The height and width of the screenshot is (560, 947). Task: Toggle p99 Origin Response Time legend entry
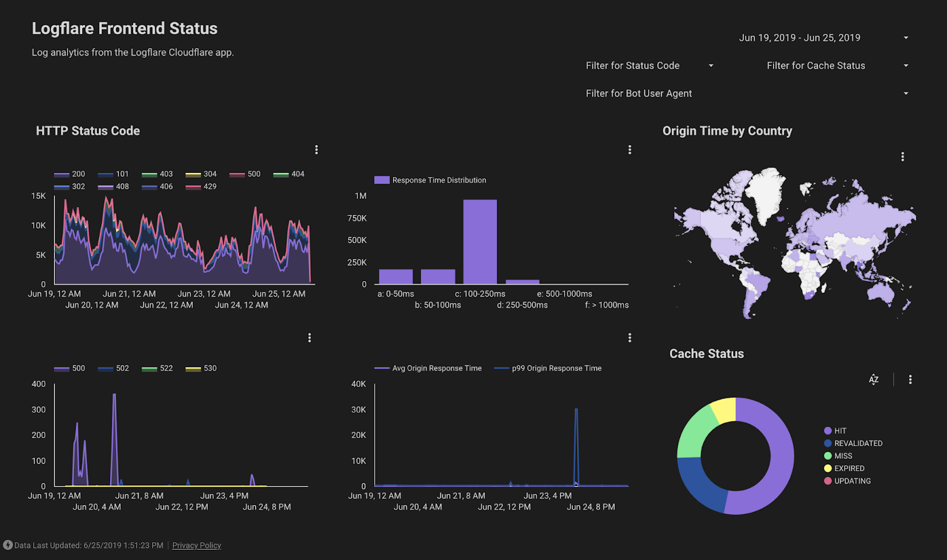click(548, 368)
